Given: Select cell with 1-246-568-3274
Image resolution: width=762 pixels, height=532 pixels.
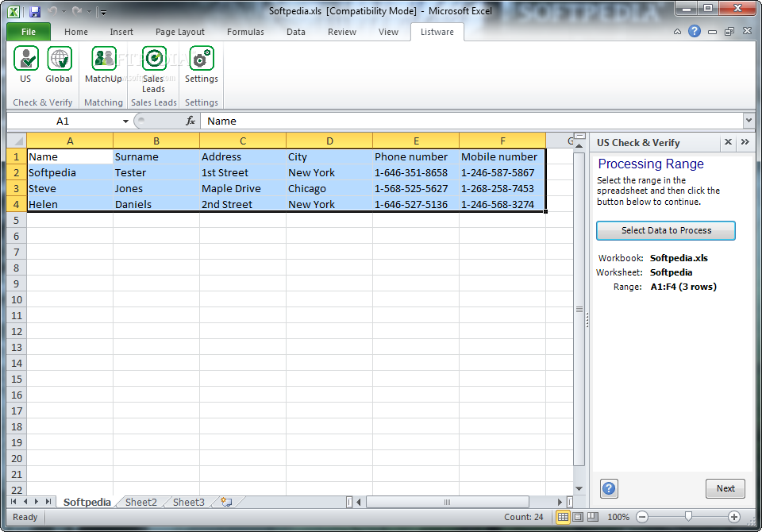Looking at the screenshot, I should click(502, 204).
